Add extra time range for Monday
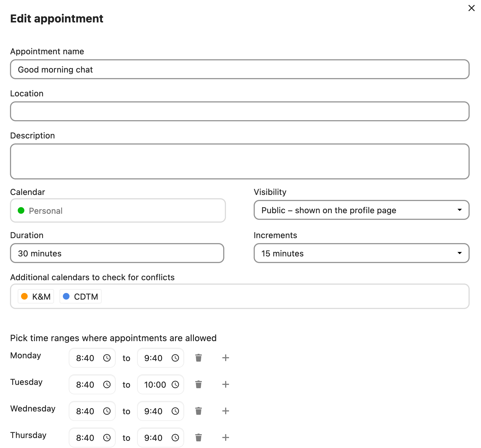The width and height of the screenshot is (481, 448). [x=225, y=358]
